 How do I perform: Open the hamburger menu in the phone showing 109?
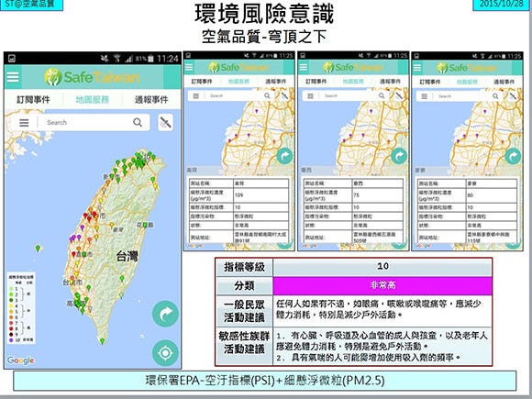189,67
